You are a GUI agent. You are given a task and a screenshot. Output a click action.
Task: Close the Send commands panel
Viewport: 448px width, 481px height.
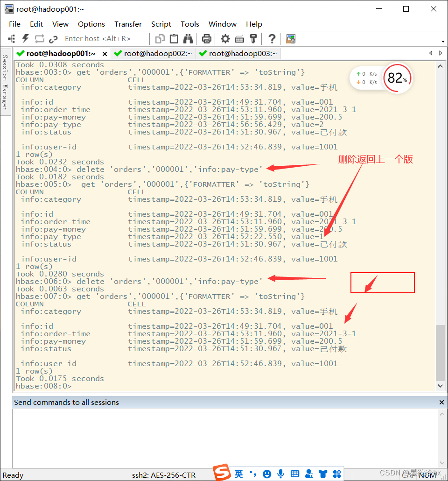441,402
